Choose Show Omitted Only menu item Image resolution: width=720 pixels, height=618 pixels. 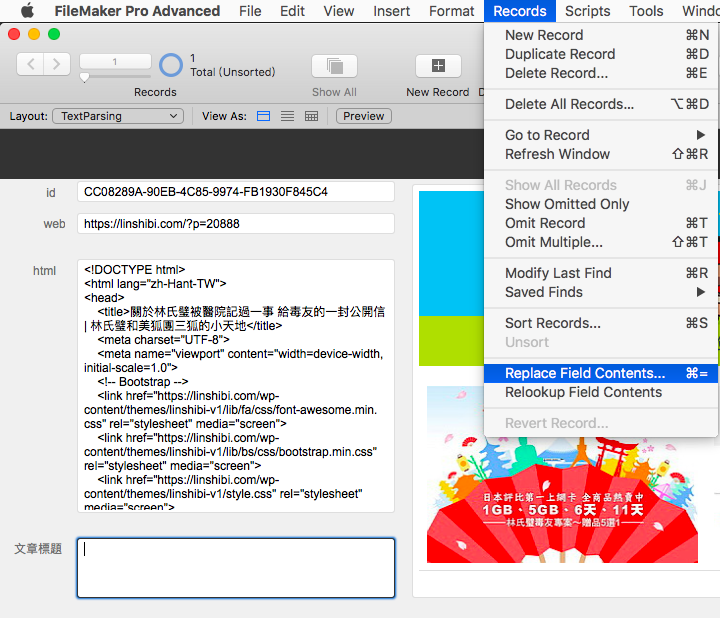(601, 204)
